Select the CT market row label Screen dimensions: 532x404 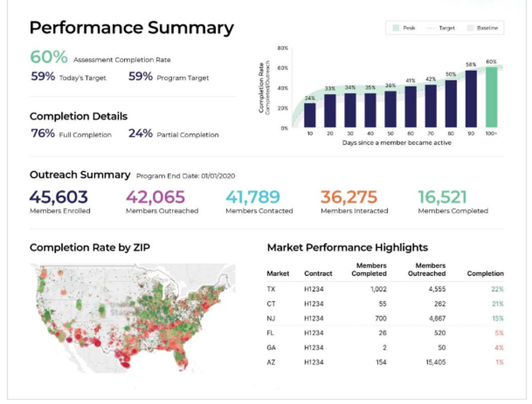tap(271, 304)
